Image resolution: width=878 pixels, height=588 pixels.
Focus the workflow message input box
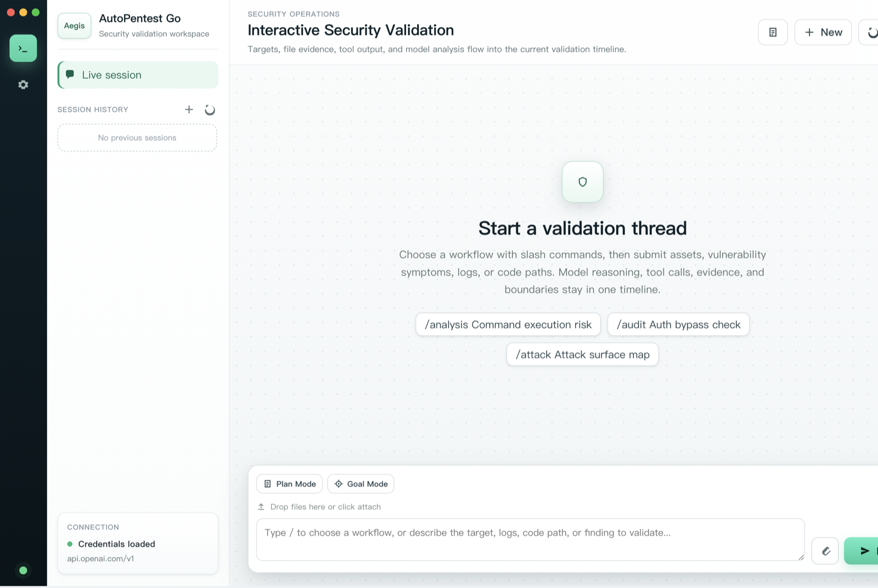530,540
